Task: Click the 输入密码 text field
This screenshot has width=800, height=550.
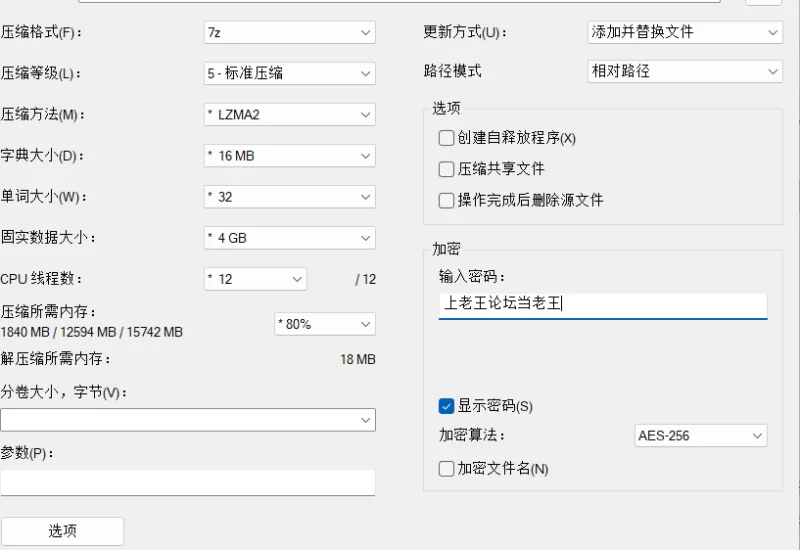Action: point(603,305)
